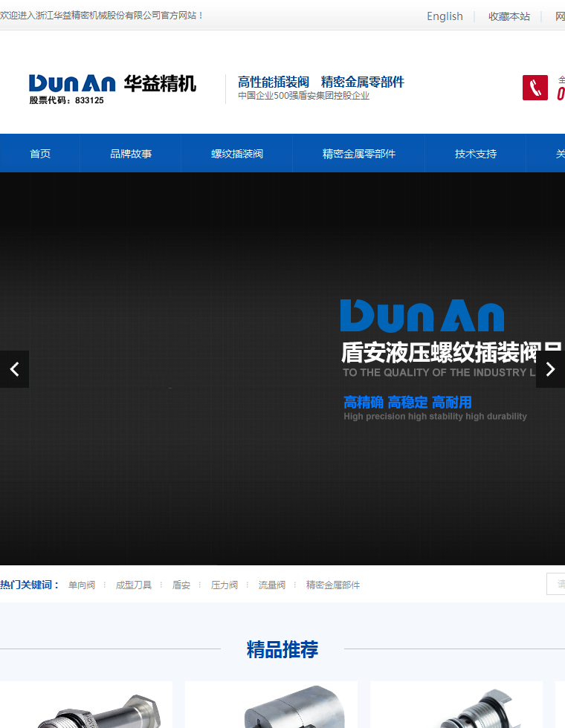565x728 pixels.
Task: Select hot keyword 压力阀
Action: 225,585
